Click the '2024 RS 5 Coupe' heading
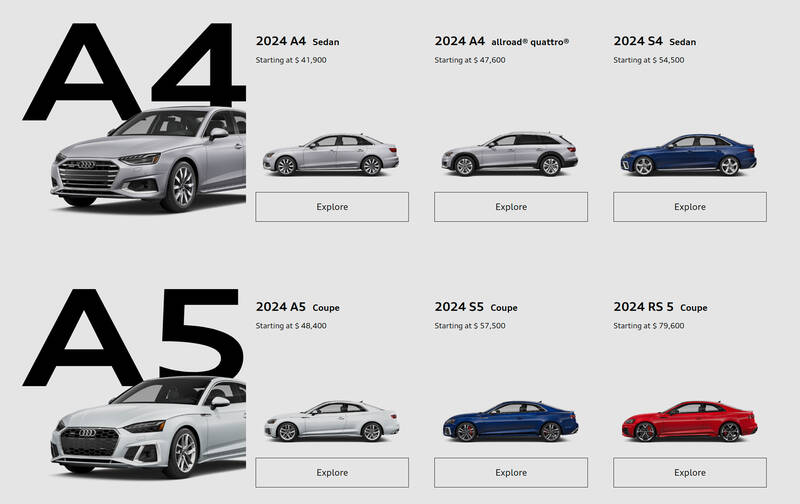This screenshot has width=800, height=504. (660, 307)
